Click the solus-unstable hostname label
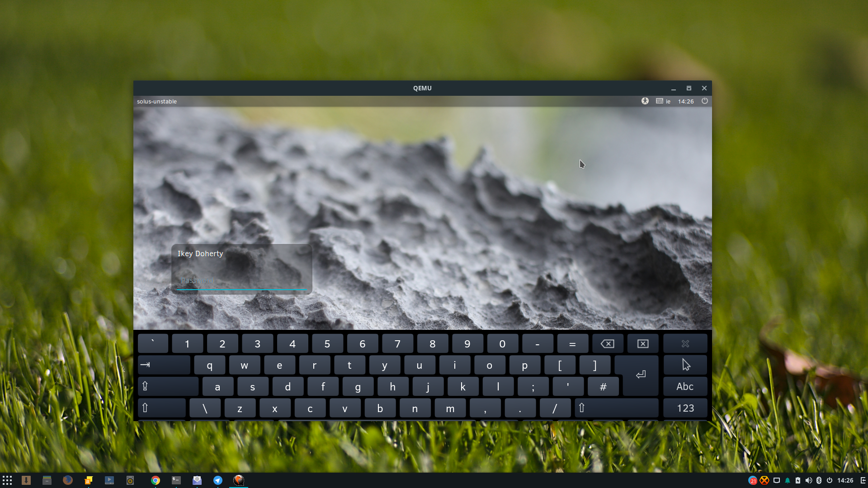 [x=157, y=101]
